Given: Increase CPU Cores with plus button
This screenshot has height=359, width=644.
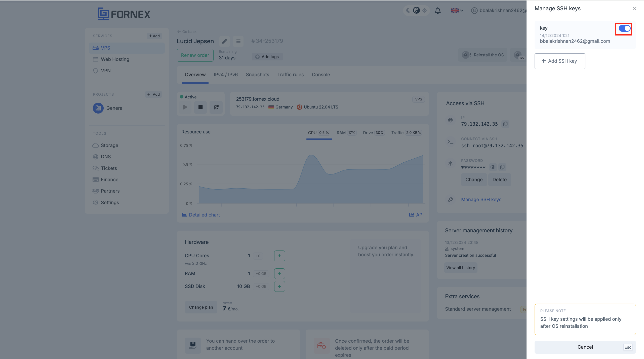Looking at the screenshot, I should (x=279, y=256).
